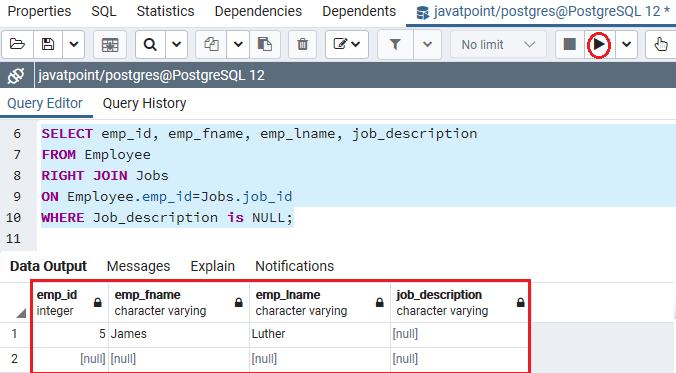
Task: Click the hand pointer toolbar icon
Action: click(660, 44)
